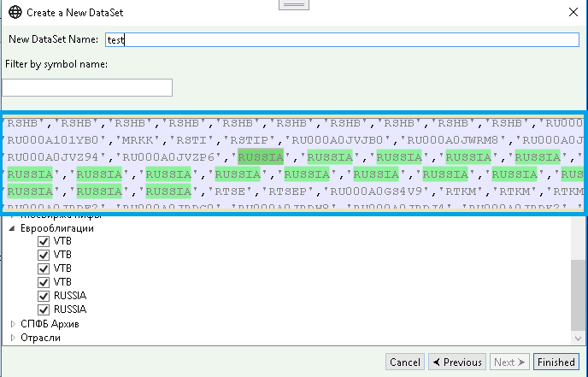Click the dark-highlighted 'RUSSIA' symbol after RU000A0JVZP6
This screenshot has height=377, width=588.
click(x=261, y=156)
